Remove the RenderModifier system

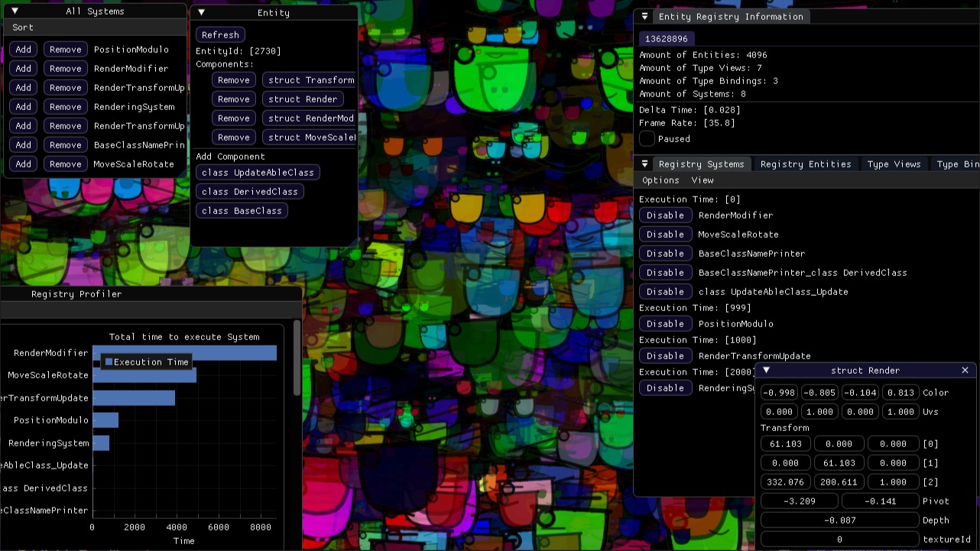tap(66, 68)
